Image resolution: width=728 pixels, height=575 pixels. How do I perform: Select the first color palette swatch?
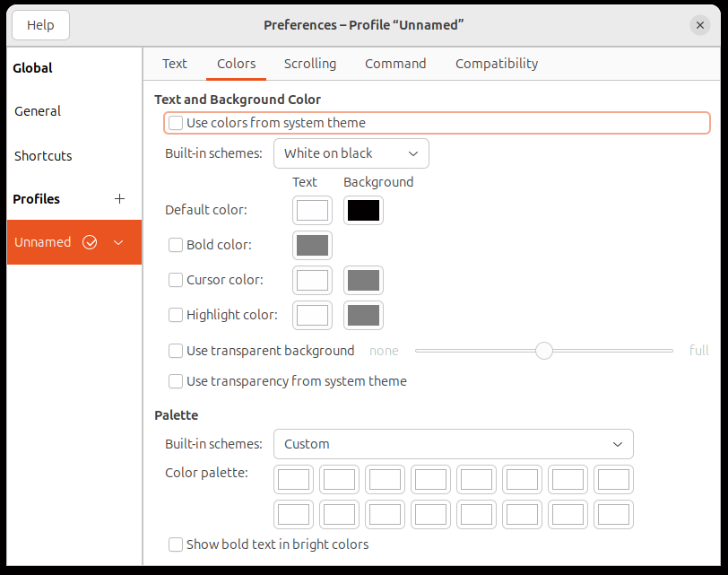tap(293, 479)
